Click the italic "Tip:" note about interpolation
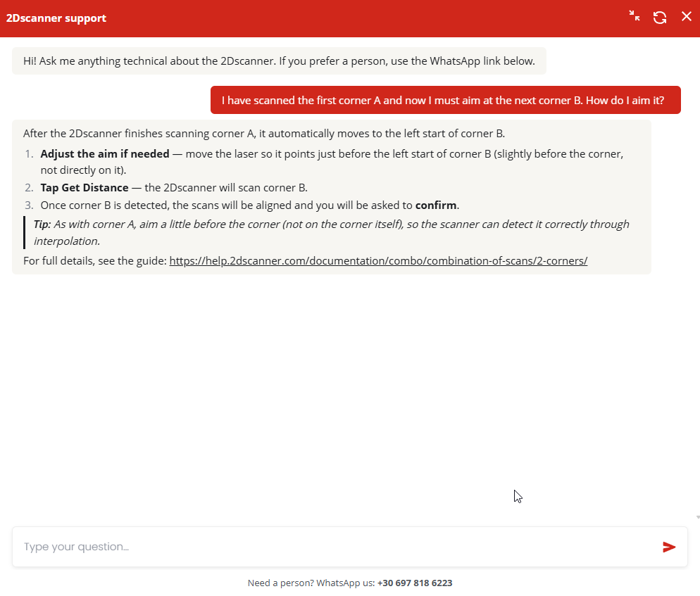Screen dimensions: 700x596 pos(332,232)
